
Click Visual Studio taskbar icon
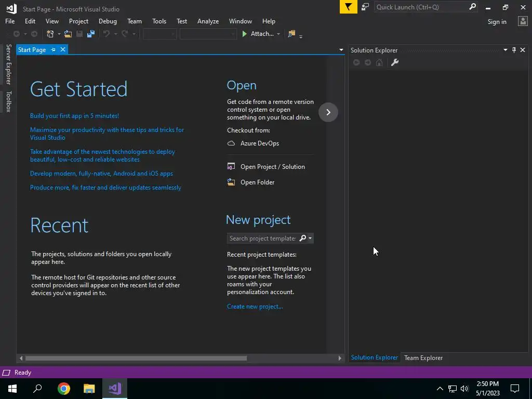point(115,389)
